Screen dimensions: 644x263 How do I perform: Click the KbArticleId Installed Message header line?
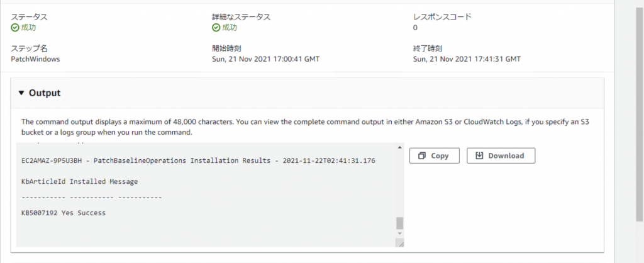pyautogui.click(x=80, y=182)
